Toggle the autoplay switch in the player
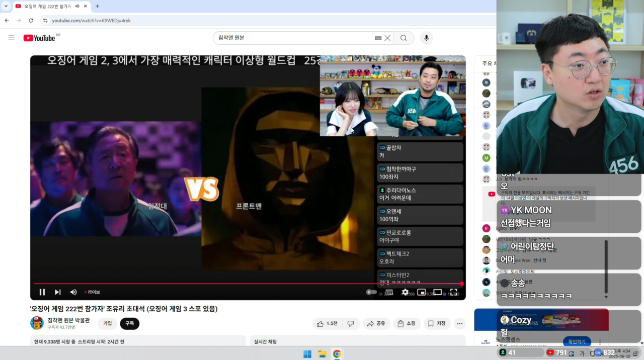 (371, 292)
